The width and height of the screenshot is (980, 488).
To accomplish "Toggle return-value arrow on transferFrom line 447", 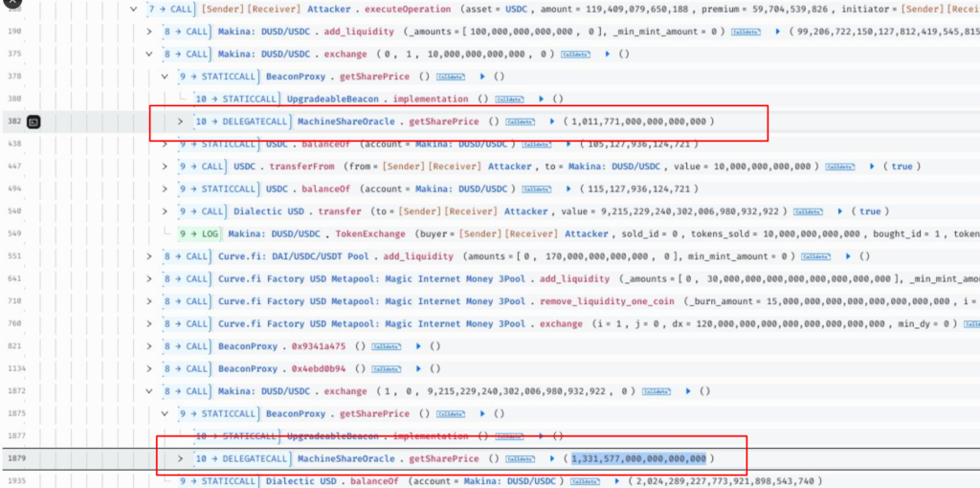I will 872,166.
